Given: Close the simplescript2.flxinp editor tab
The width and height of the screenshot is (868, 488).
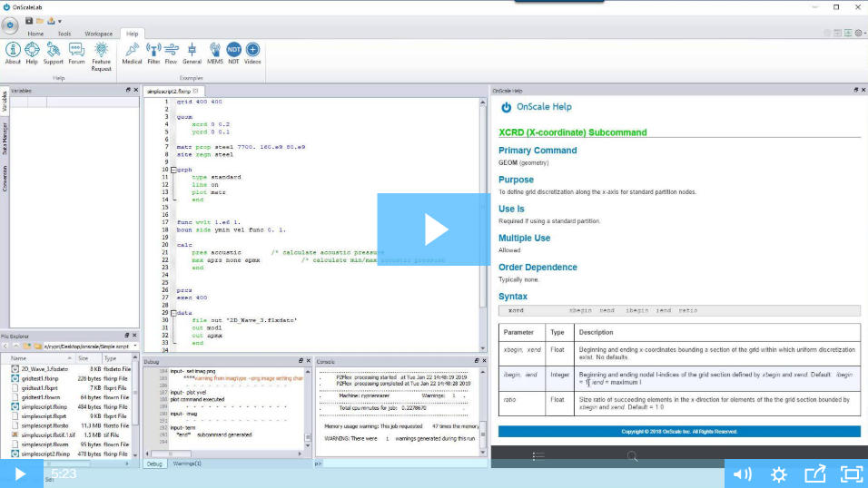Looking at the screenshot, I should click(195, 91).
